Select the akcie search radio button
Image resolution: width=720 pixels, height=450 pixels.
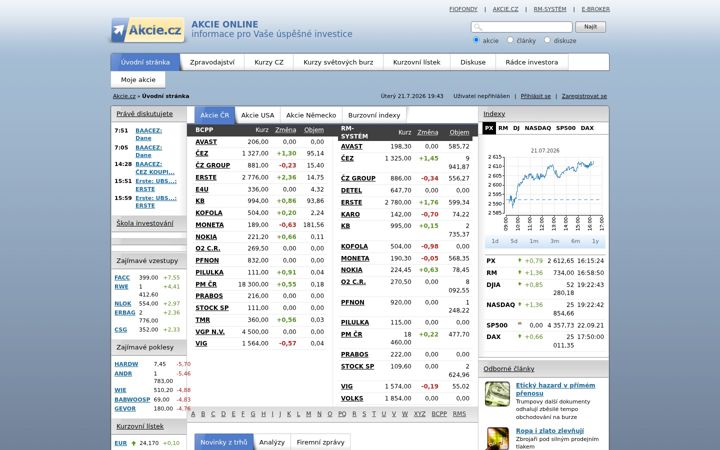[476, 40]
